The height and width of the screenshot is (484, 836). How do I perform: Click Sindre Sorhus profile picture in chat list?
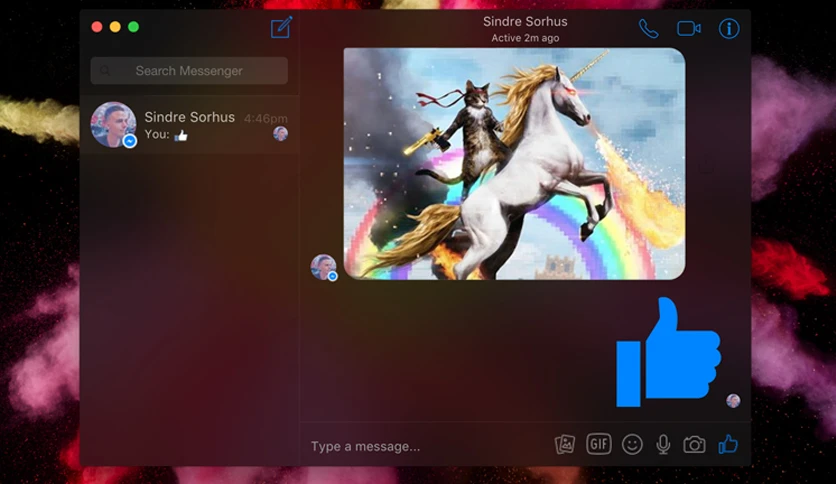[113, 125]
